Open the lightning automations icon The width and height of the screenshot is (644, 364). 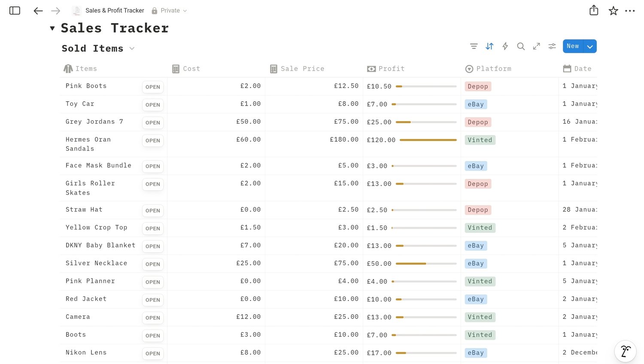click(x=505, y=46)
